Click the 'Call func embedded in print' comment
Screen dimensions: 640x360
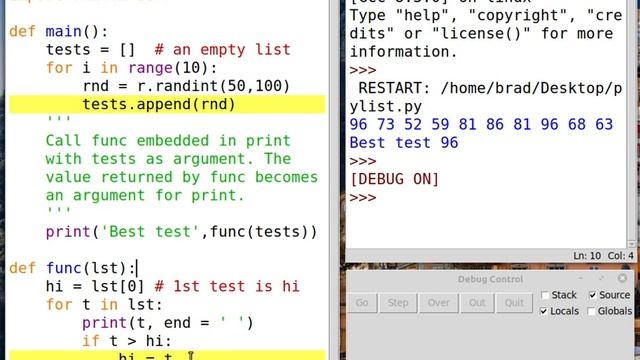coord(168,141)
